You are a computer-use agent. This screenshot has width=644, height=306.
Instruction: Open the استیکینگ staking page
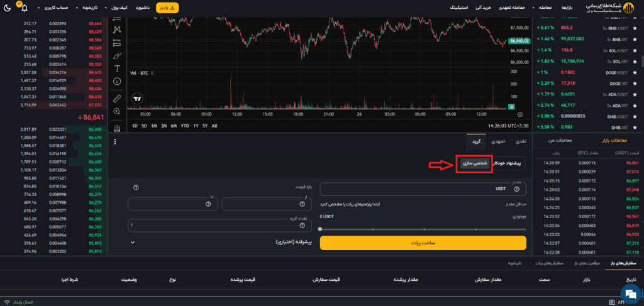pos(458,8)
